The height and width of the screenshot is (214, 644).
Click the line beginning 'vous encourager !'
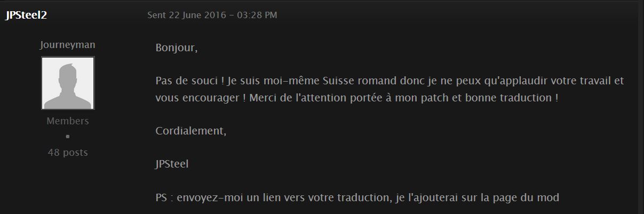[x=357, y=98]
